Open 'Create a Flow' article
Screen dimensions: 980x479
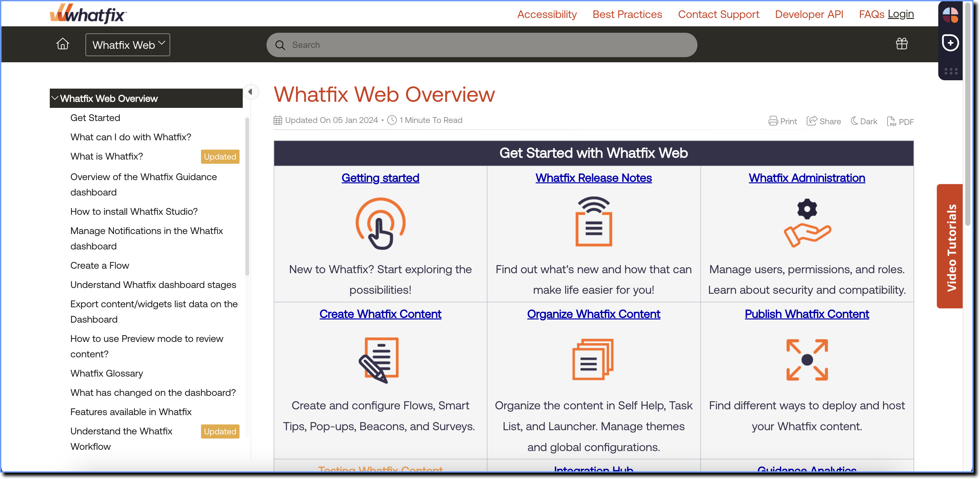(x=100, y=266)
